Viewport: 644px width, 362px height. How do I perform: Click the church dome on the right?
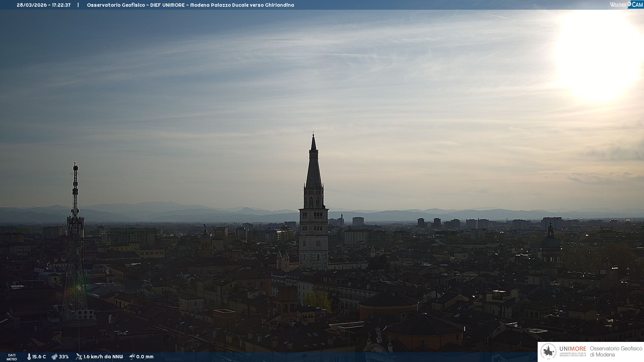point(551,241)
